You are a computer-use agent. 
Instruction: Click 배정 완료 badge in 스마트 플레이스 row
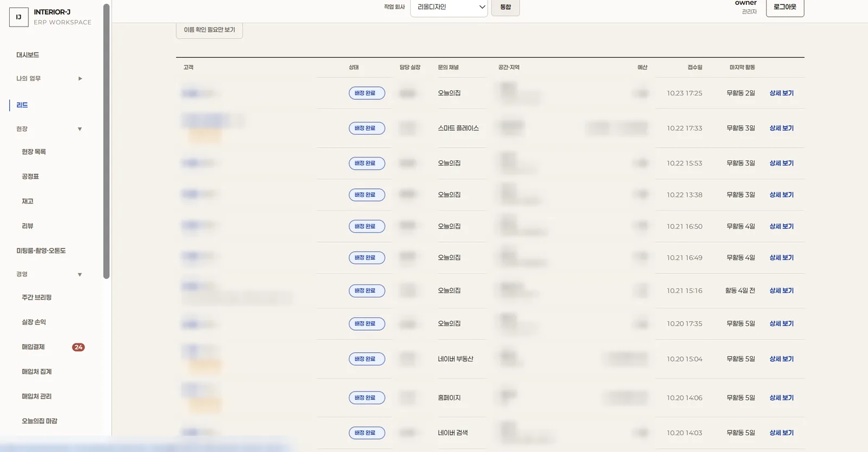click(x=367, y=128)
